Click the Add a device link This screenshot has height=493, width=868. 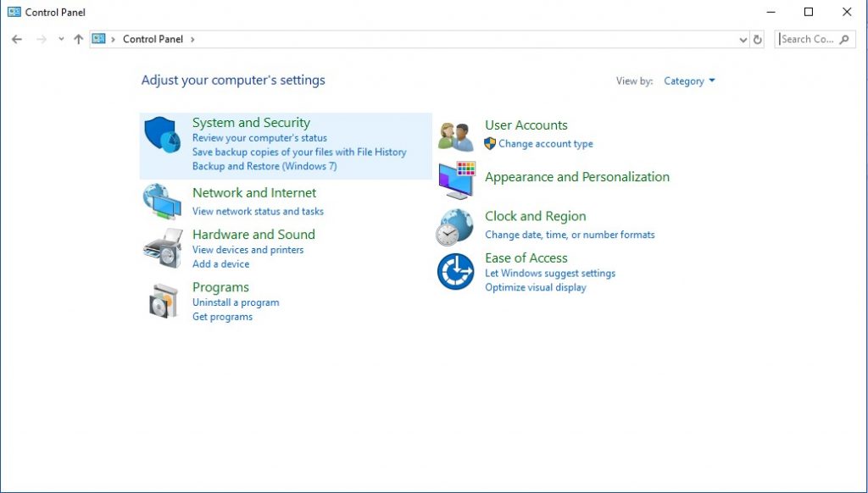(x=221, y=264)
